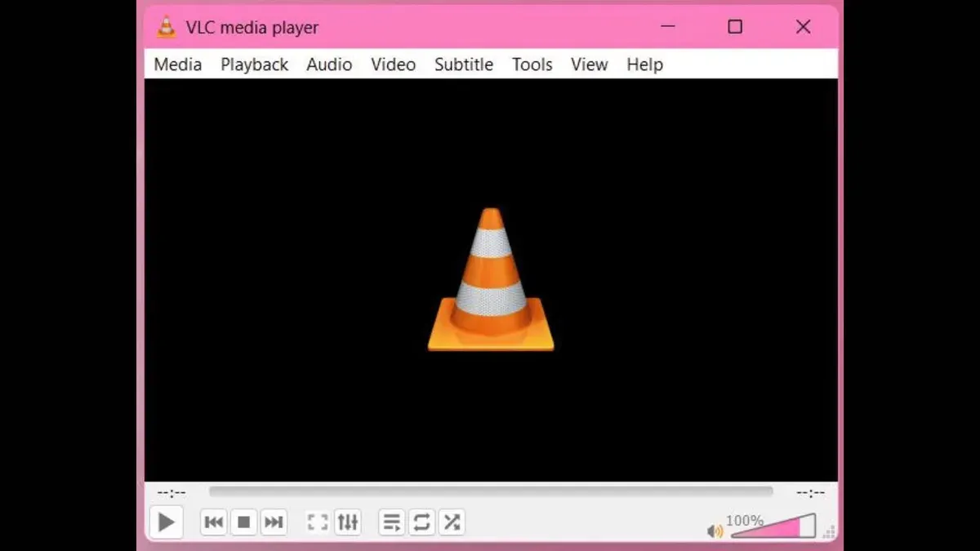Image resolution: width=980 pixels, height=551 pixels.
Task: Open the View menu
Action: pos(589,64)
